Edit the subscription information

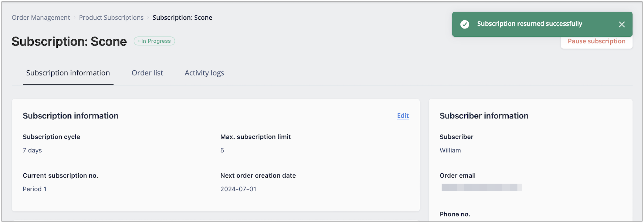[403, 116]
